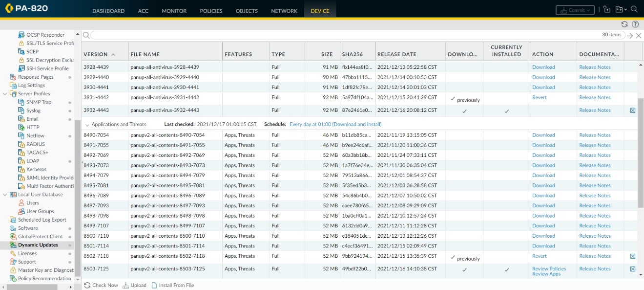Apply the filter with the arrow icon
This screenshot has height=290, width=644.
tap(630, 35)
